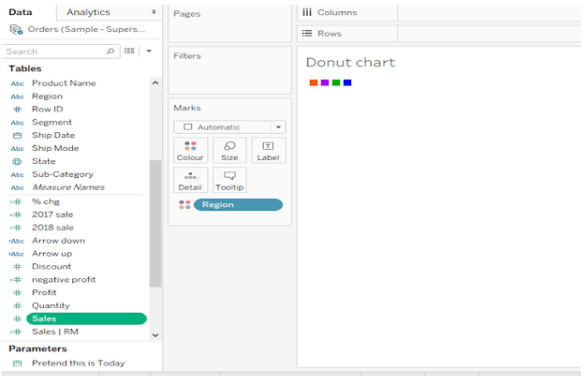
Task: Click the Pages shelf label
Action: (186, 14)
